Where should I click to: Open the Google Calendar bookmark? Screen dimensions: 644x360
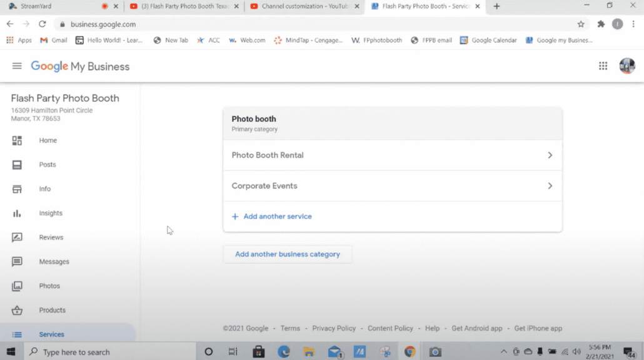[488, 40]
